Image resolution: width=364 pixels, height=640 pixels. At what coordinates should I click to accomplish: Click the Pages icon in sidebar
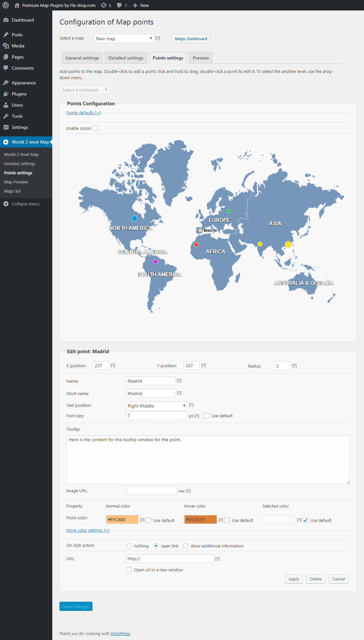coord(6,57)
